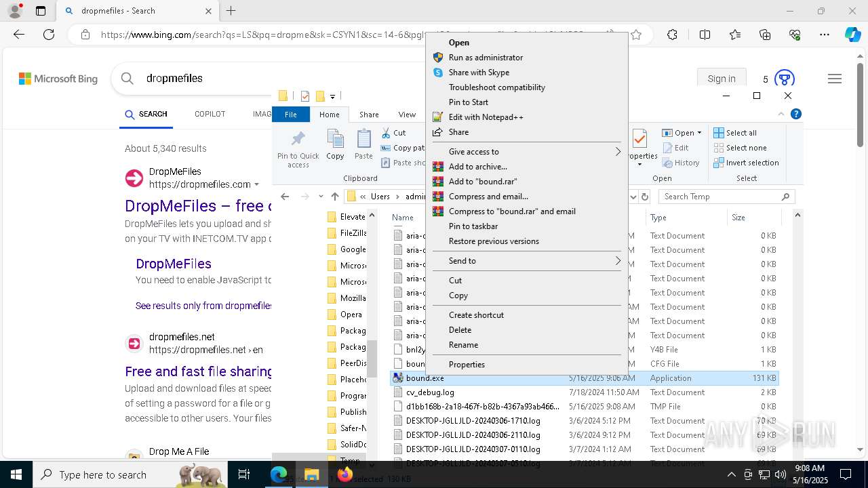
Task: Open the Free and fast file sharing link
Action: 198,371
